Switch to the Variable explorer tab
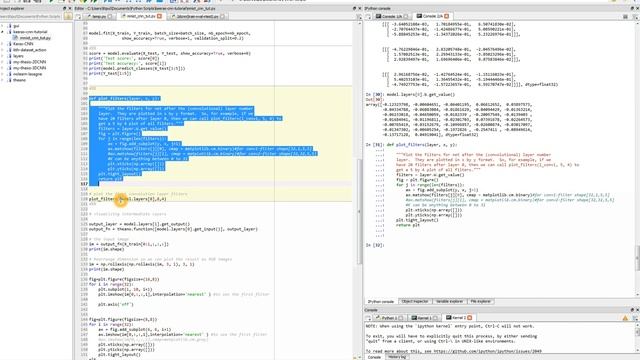This screenshot has width=640, height=360. coord(449,301)
